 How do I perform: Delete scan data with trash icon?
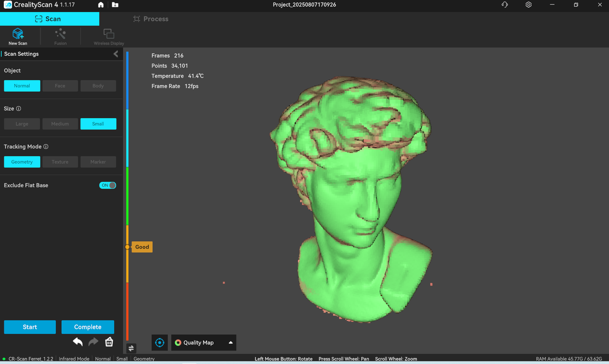coord(109,342)
